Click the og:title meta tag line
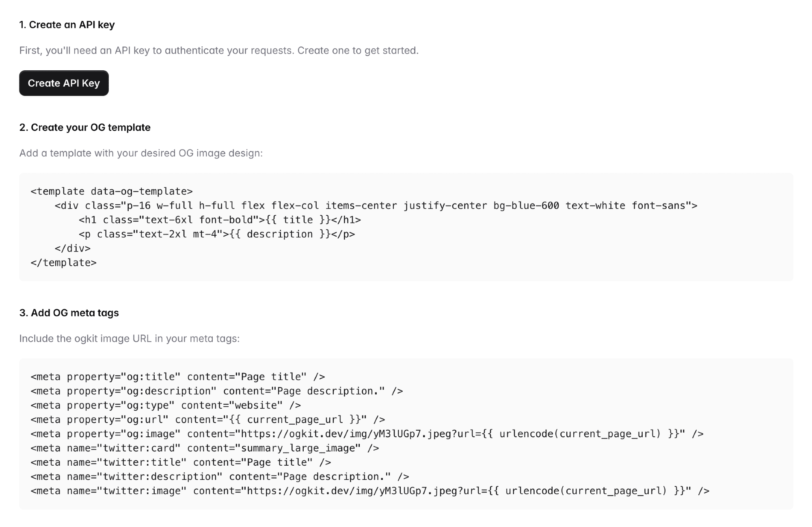 point(178,377)
